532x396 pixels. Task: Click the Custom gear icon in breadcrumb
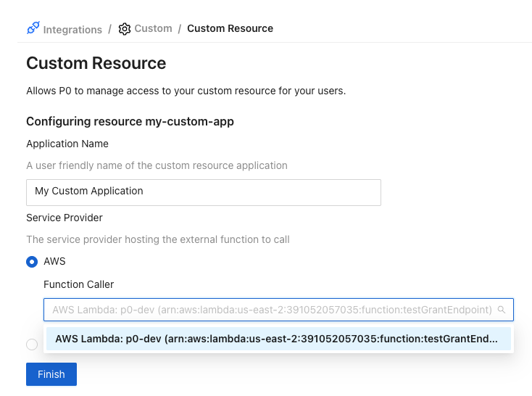click(x=125, y=29)
